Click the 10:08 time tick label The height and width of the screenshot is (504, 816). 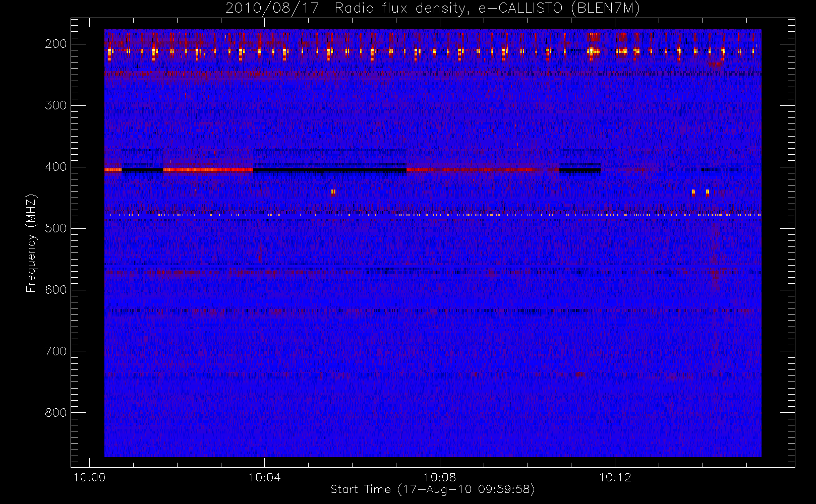[x=440, y=477]
